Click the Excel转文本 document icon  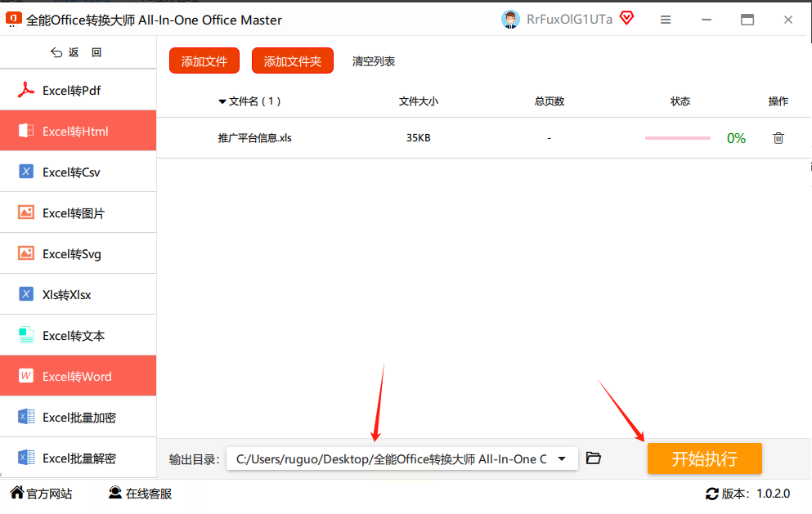pyautogui.click(x=26, y=335)
